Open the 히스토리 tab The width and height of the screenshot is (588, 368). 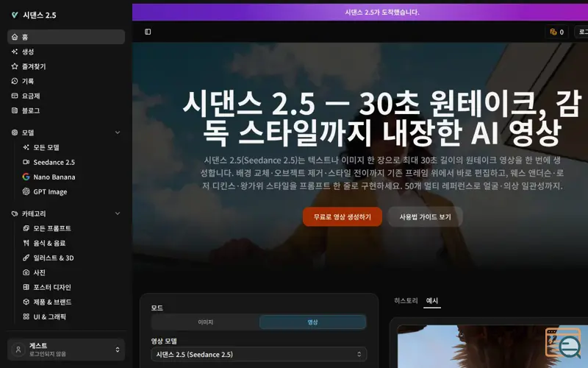(406, 301)
